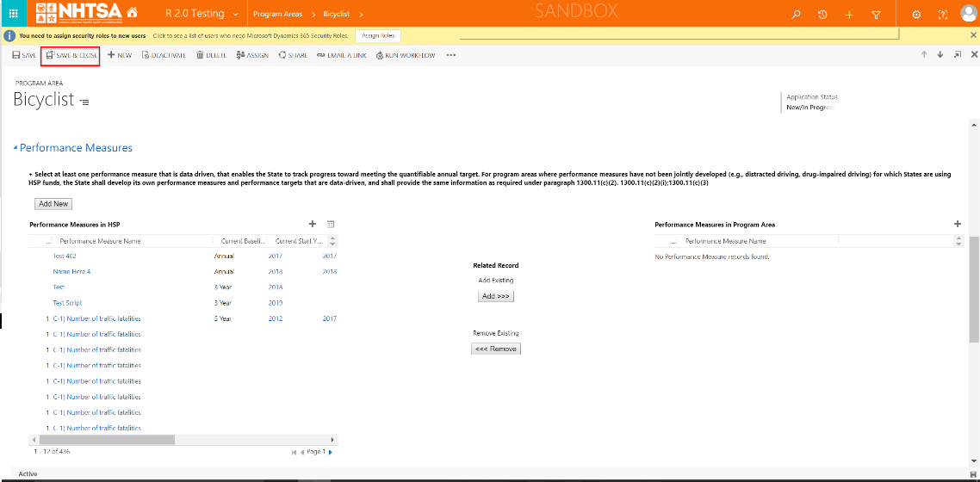This screenshot has height=482, width=980.
Task: Open the Bicyclist title form selector
Action: click(x=84, y=102)
